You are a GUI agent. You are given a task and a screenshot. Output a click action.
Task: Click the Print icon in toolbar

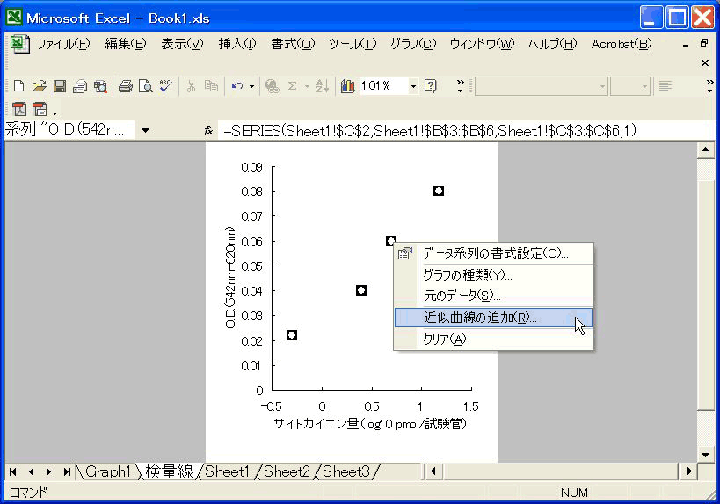pos(126,86)
